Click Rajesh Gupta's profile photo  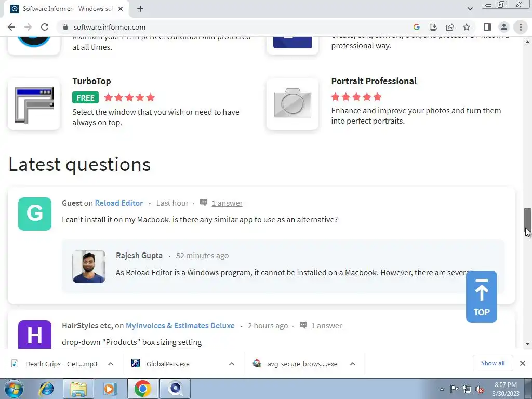(x=89, y=267)
